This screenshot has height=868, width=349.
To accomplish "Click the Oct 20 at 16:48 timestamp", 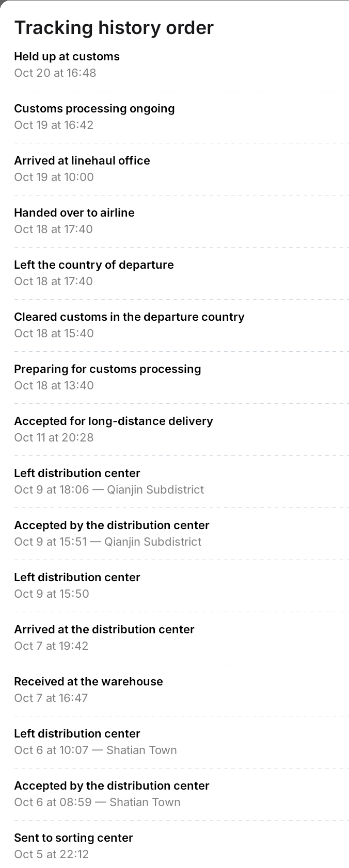I will pyautogui.click(x=55, y=73).
